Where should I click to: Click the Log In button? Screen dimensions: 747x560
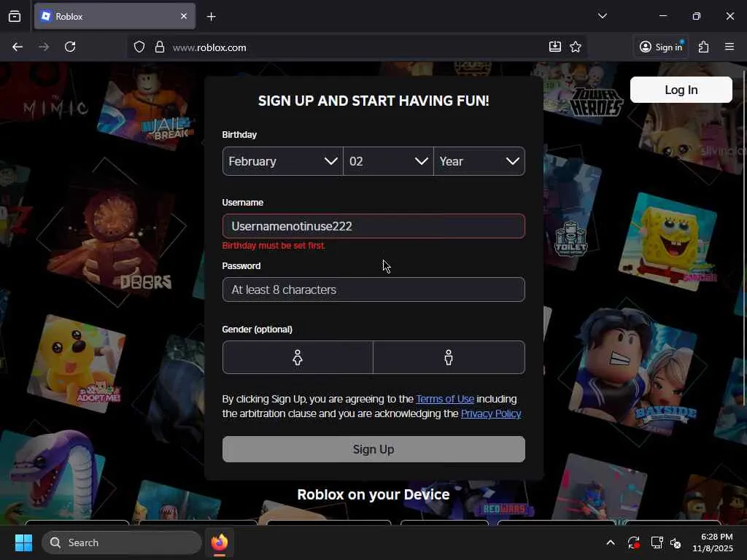coord(681,90)
